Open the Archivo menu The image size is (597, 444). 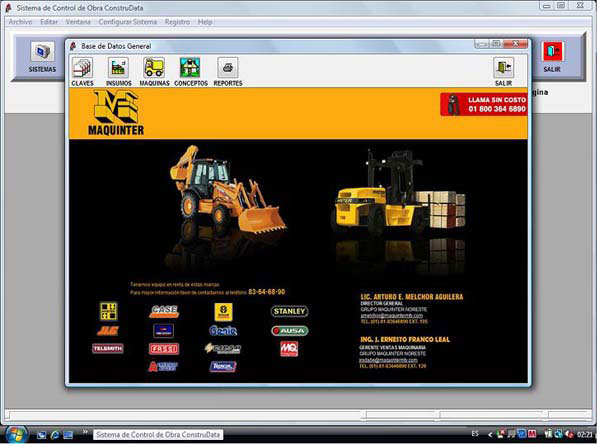point(20,22)
